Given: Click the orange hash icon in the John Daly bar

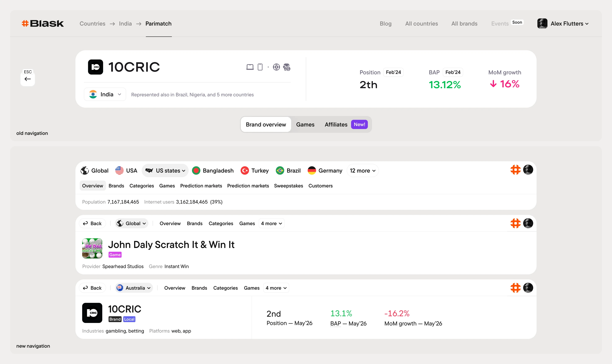Looking at the screenshot, I should coord(516,223).
